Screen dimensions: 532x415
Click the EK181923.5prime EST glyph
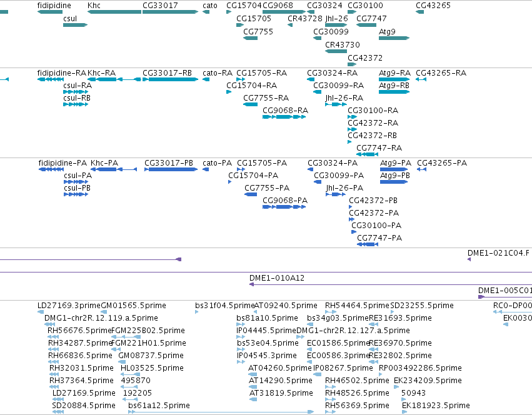404,412
